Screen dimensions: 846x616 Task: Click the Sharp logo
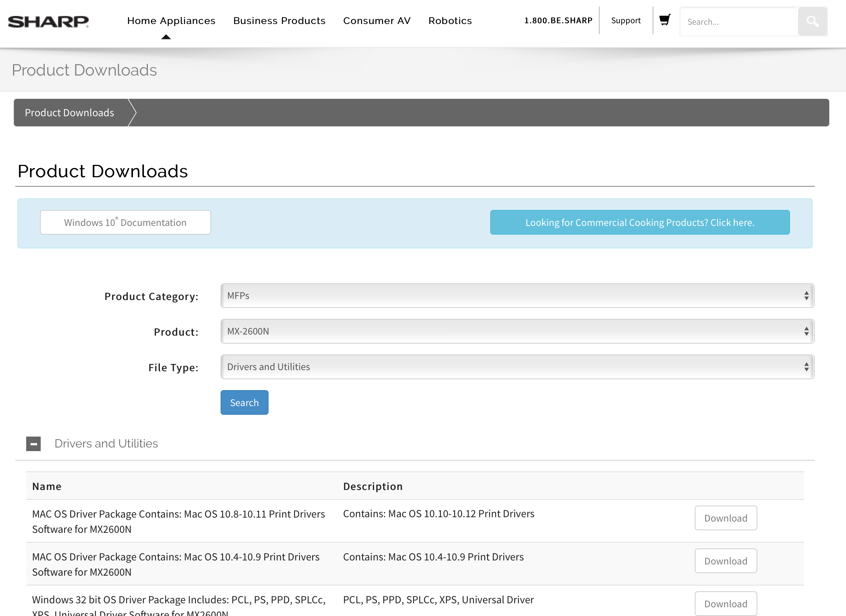tap(48, 21)
